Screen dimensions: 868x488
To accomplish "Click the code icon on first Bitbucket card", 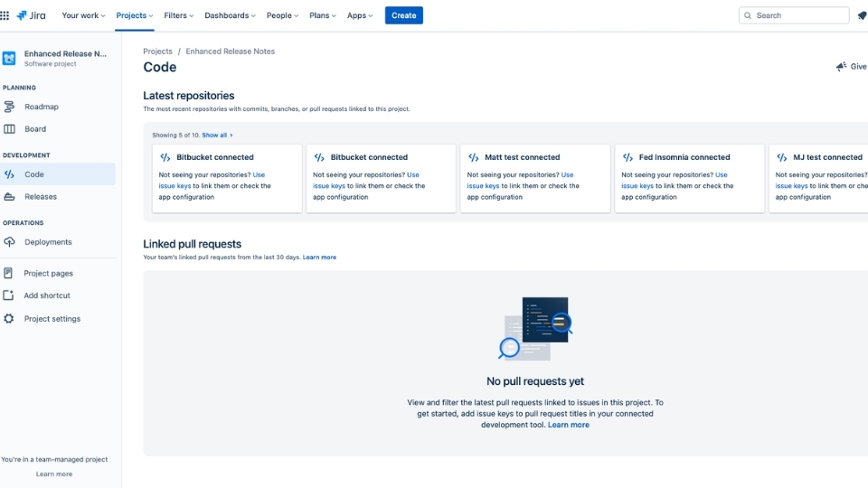I will tap(165, 157).
